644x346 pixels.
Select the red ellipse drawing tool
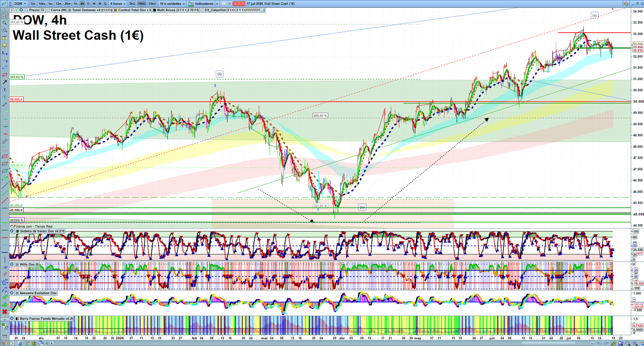[4, 157]
